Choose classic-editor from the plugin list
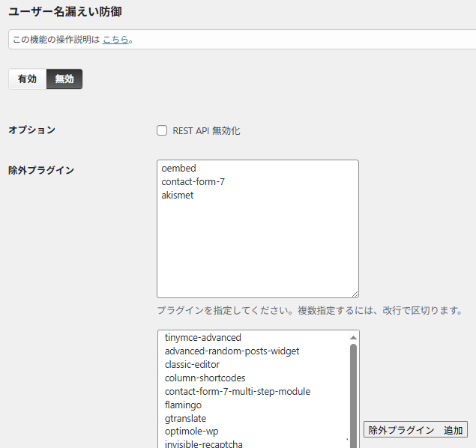Screen dimensions: 476x448 192,365
